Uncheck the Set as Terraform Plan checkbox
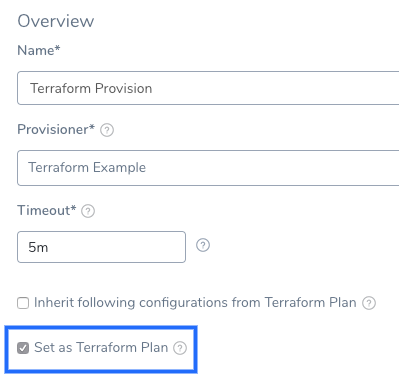This screenshot has height=378, width=399. 23,348
